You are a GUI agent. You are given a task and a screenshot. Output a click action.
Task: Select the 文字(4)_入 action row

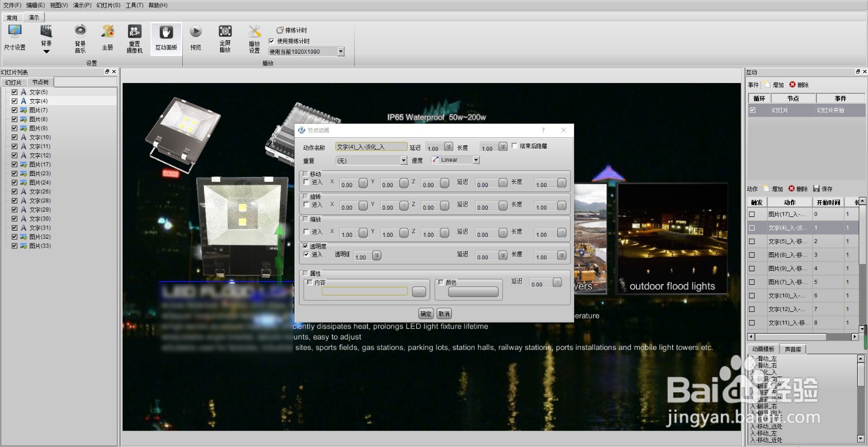pos(803,228)
